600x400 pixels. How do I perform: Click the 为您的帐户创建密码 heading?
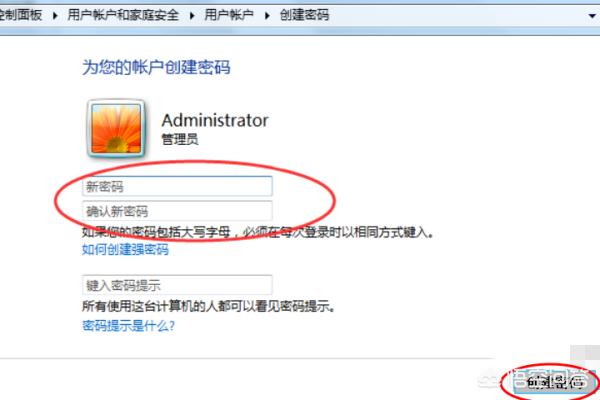coord(156,67)
